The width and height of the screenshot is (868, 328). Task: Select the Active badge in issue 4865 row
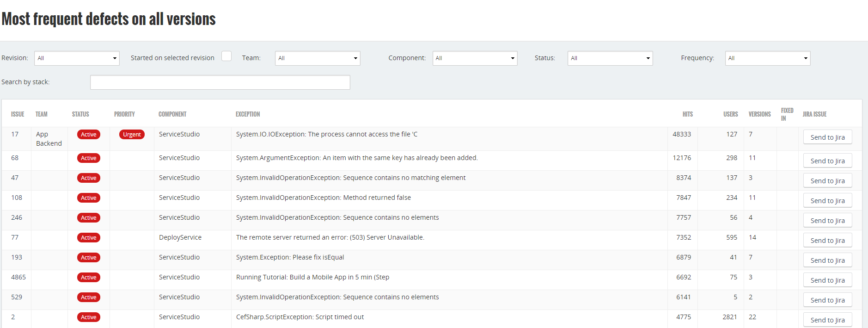click(89, 278)
